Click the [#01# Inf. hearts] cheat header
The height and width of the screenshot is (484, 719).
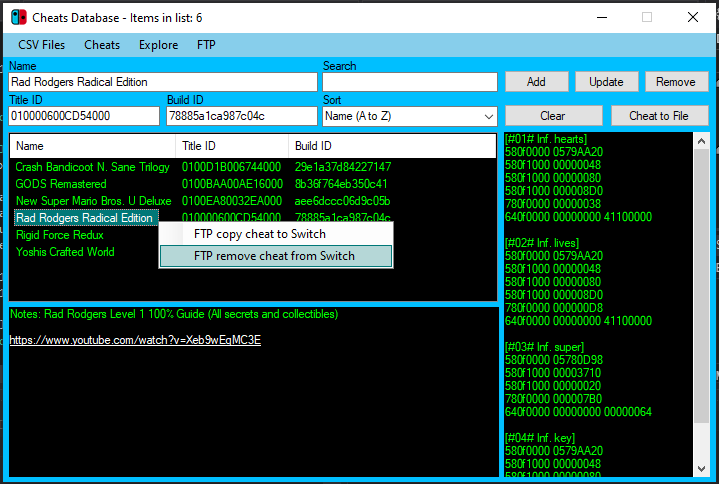pyautogui.click(x=546, y=139)
